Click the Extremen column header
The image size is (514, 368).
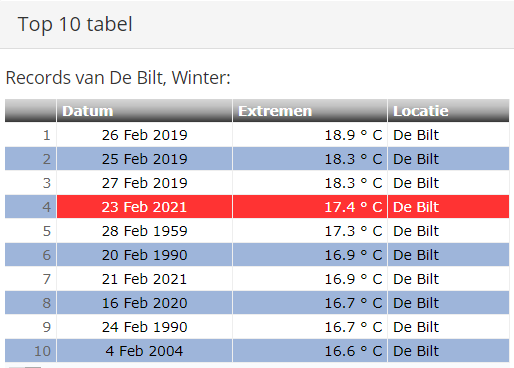[x=310, y=111]
